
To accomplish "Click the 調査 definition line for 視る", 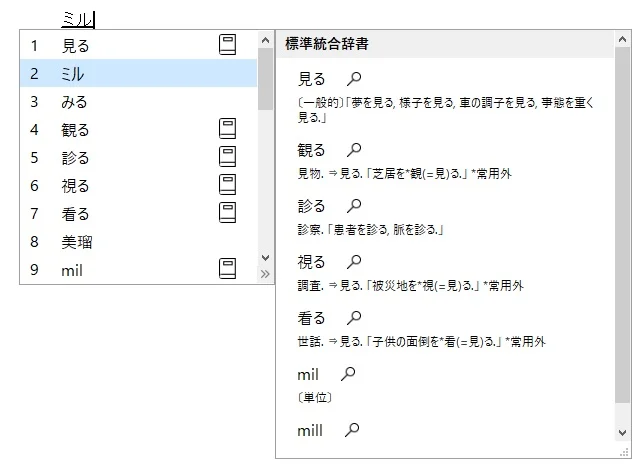I will point(411,286).
